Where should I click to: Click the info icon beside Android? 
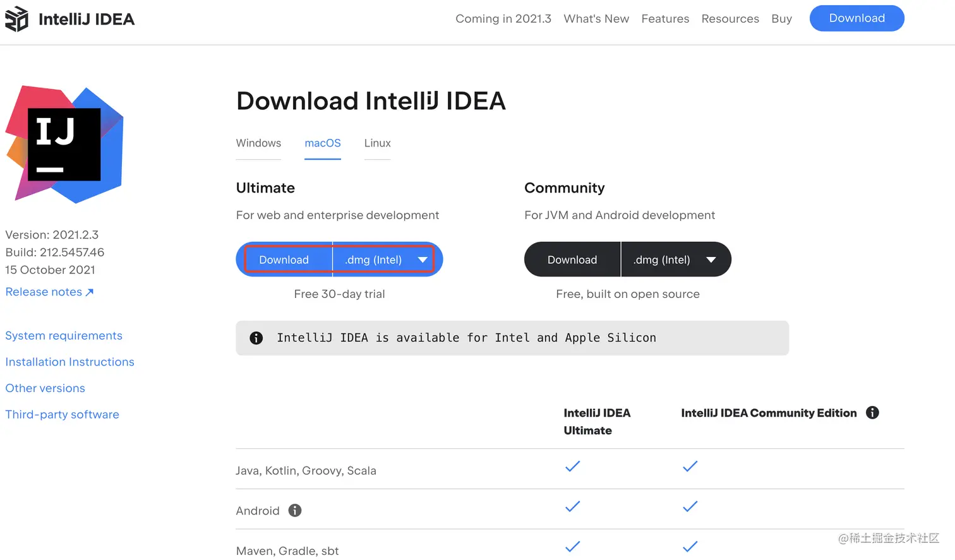click(x=295, y=510)
